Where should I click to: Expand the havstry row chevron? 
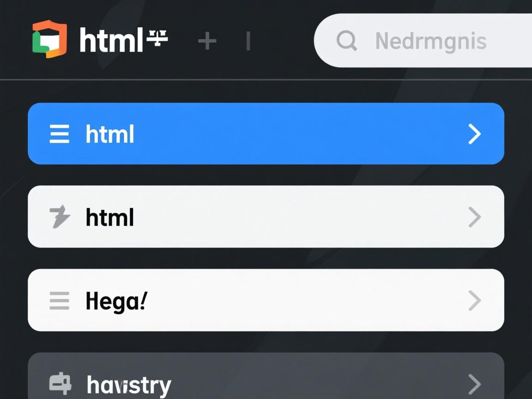474,384
